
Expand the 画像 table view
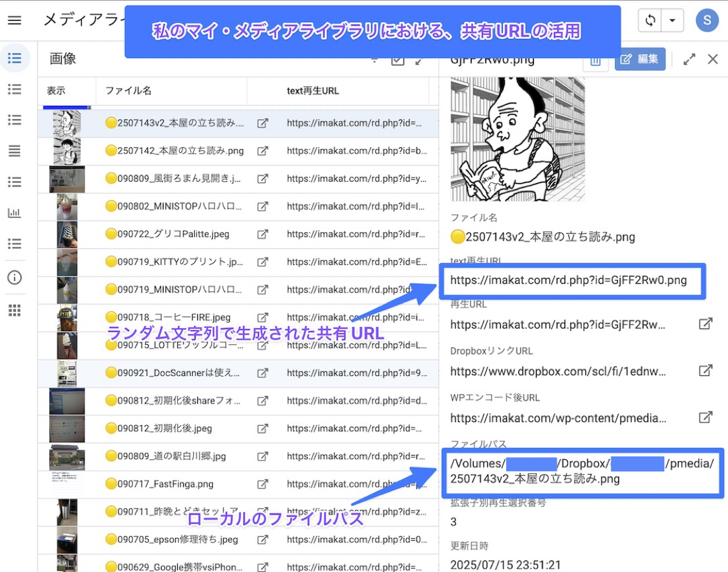[419, 61]
